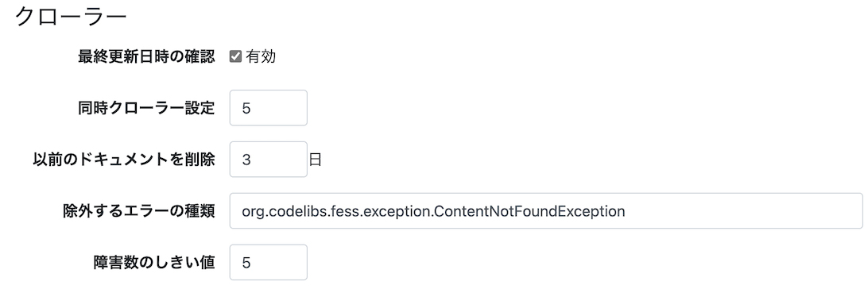Click the 障害数のしきい値 label
This screenshot has height=289, width=868.
coord(154,262)
